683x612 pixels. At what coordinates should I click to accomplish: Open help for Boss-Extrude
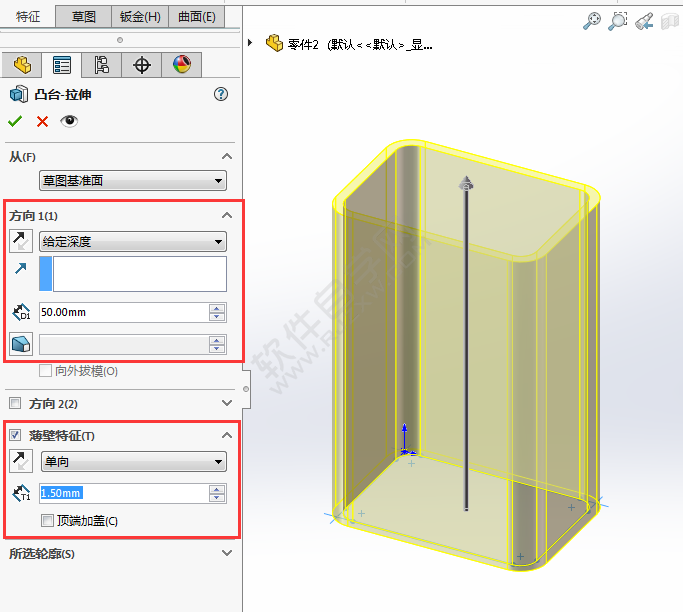click(221, 94)
